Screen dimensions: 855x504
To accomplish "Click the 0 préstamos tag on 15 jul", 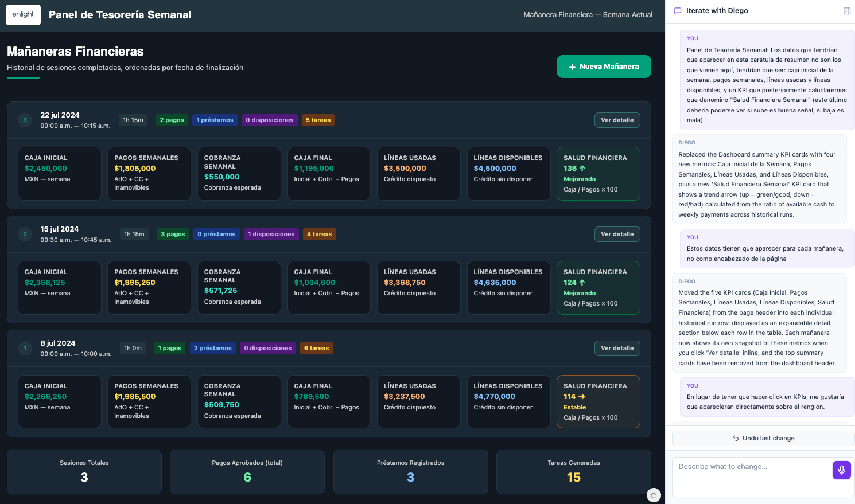I will coord(216,234).
